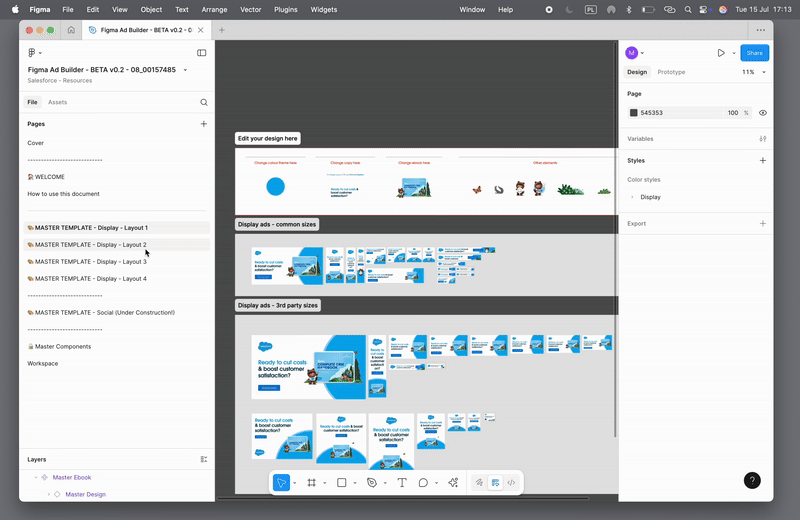Open How to use this document page

tap(116, 194)
